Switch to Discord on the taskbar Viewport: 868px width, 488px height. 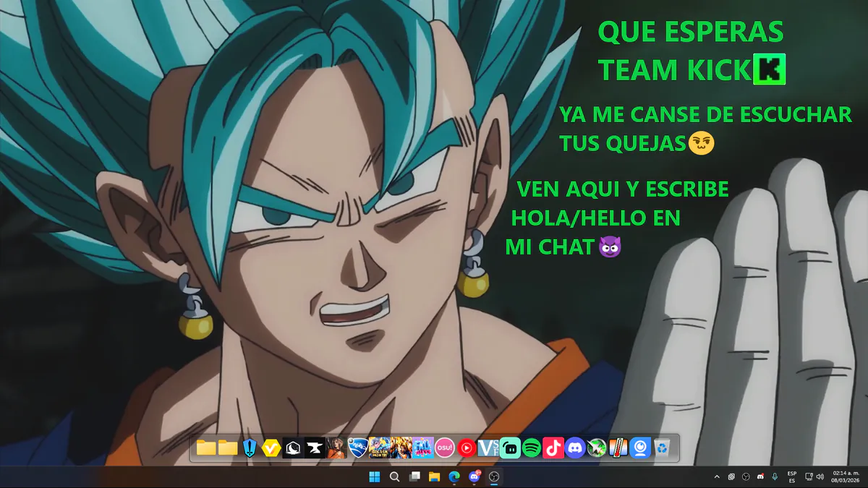[x=475, y=476]
